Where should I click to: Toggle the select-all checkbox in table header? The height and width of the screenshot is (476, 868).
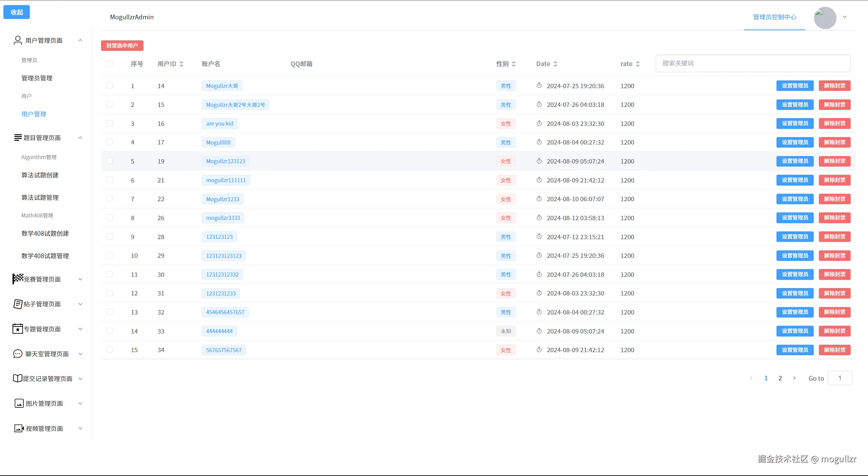(109, 63)
